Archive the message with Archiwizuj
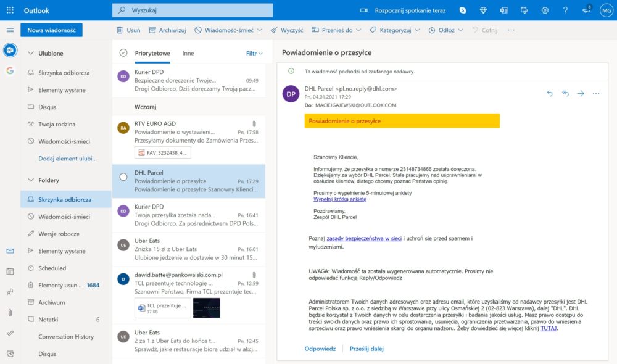This screenshot has width=617, height=364. point(167,30)
